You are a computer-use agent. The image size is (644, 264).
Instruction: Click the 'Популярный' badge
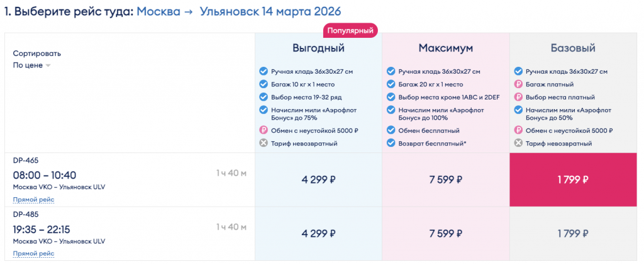[x=351, y=30]
